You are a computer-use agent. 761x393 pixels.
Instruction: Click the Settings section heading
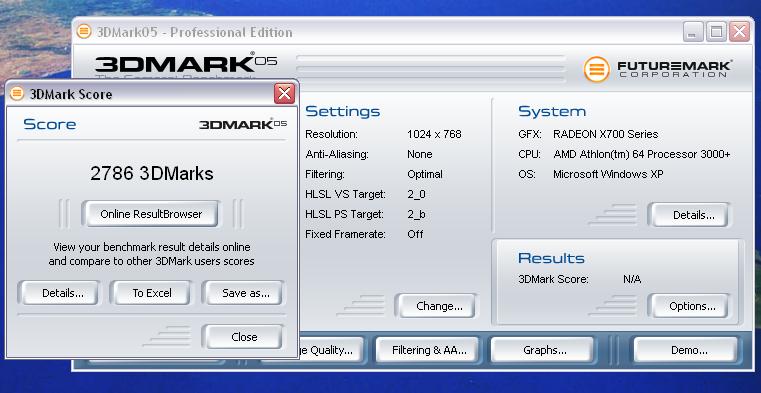(x=343, y=111)
